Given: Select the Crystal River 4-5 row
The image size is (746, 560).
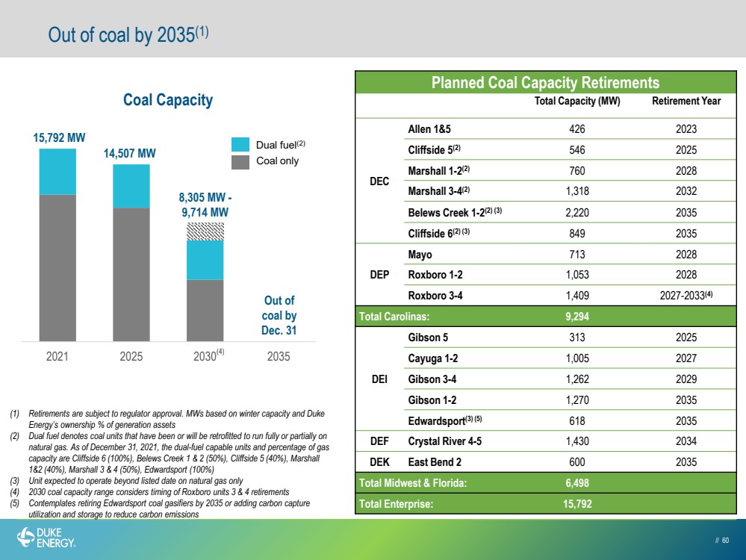Looking at the screenshot, I should (545, 441).
